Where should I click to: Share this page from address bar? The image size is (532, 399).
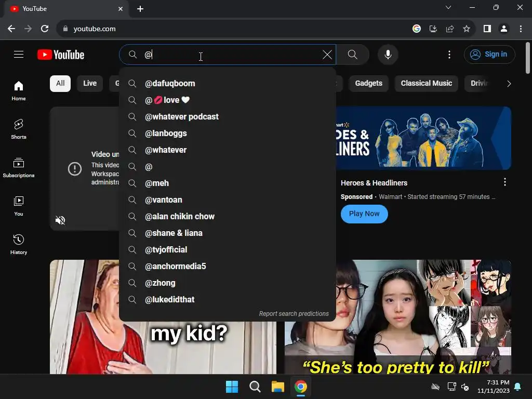(450, 29)
